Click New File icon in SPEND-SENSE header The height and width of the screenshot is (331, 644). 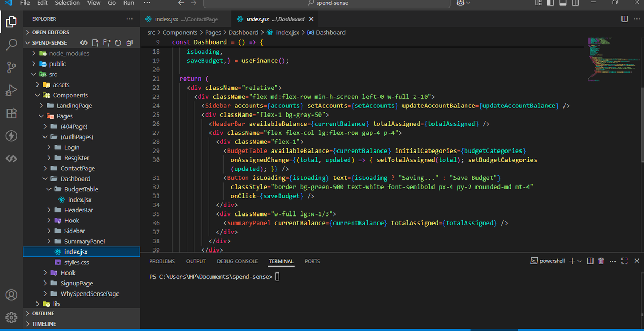(x=96, y=43)
